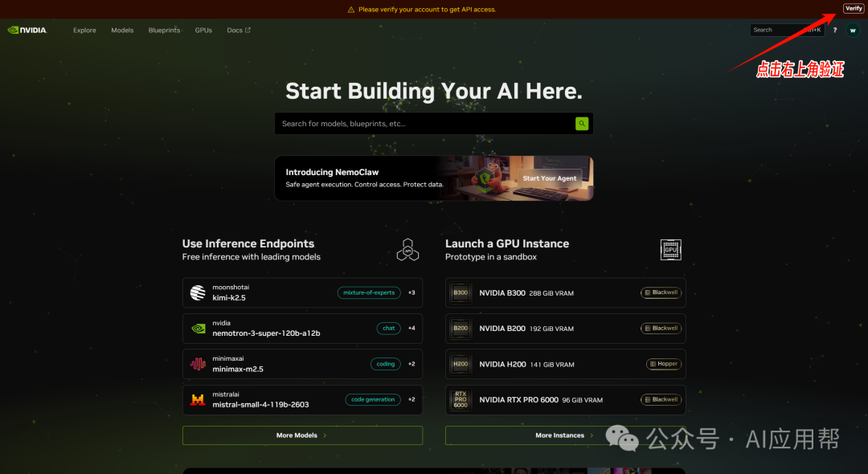Focus the header Search box

[x=787, y=30]
